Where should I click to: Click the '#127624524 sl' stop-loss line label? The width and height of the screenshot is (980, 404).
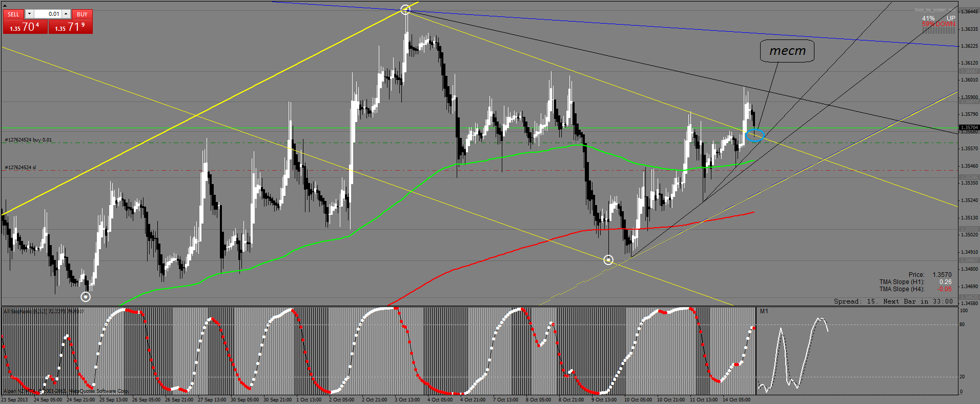point(21,168)
